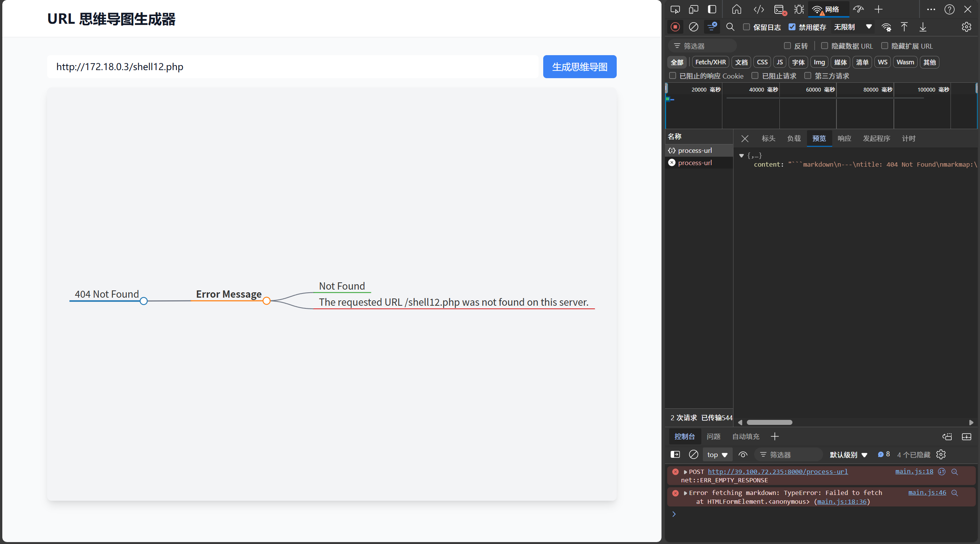Image resolution: width=980 pixels, height=544 pixels.
Task: Uncheck the 禁用缓存 checkbox
Action: (792, 27)
